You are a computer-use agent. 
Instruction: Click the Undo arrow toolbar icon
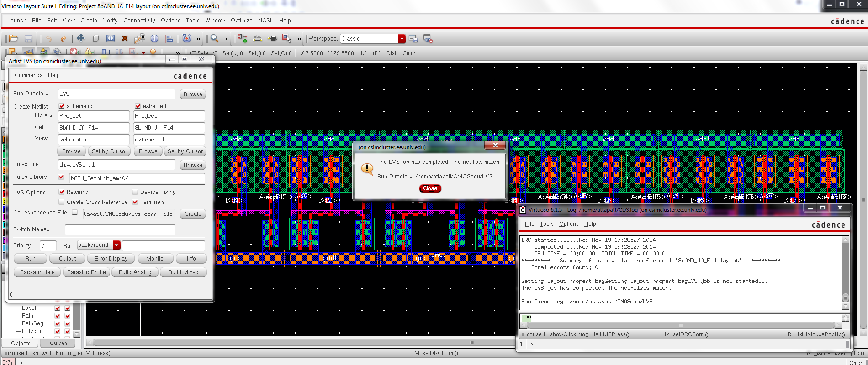pos(49,39)
